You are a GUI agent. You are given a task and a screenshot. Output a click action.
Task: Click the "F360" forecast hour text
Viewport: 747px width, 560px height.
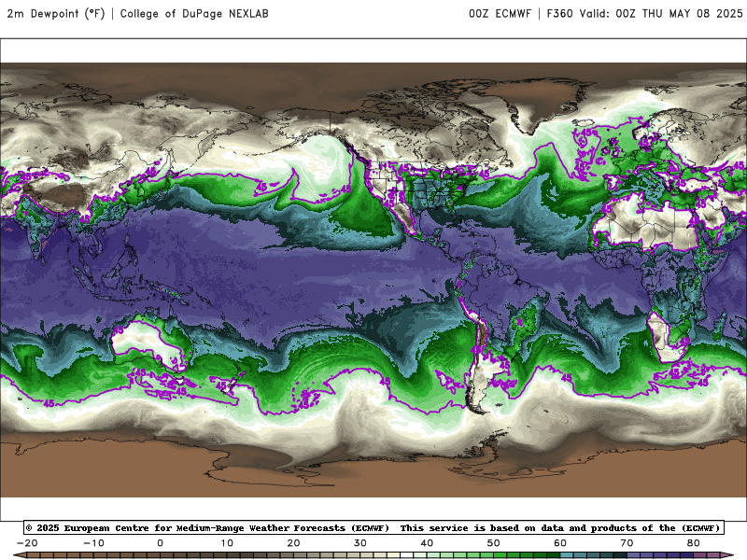pyautogui.click(x=559, y=14)
